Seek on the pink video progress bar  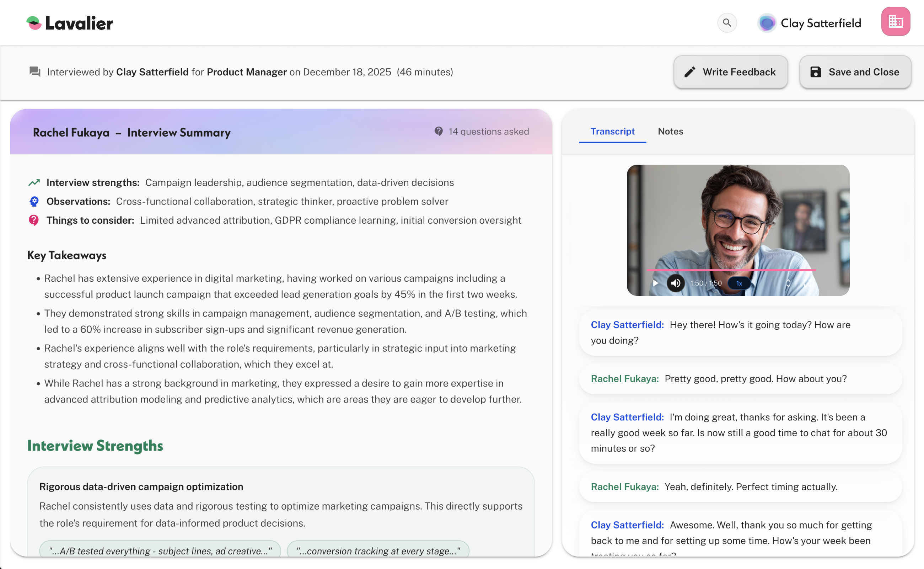(731, 270)
